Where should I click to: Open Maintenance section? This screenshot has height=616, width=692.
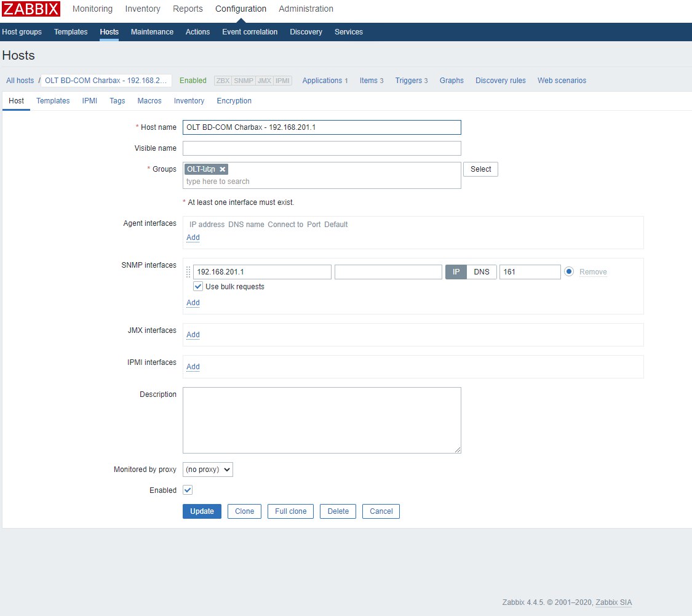pyautogui.click(x=152, y=32)
